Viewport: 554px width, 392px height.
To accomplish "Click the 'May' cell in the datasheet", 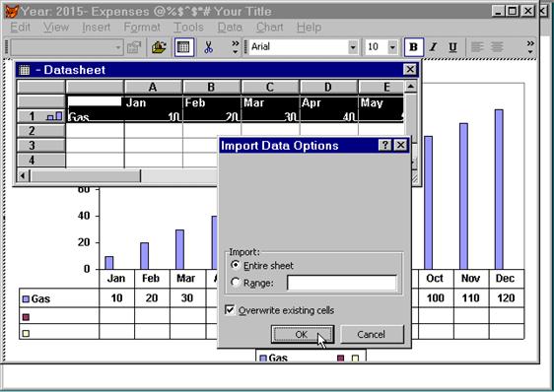I will coord(381,102).
